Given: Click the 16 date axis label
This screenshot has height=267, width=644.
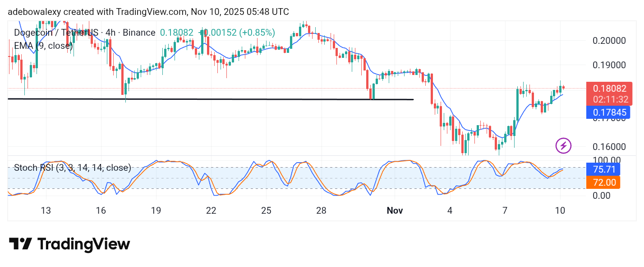Looking at the screenshot, I should point(101,211).
